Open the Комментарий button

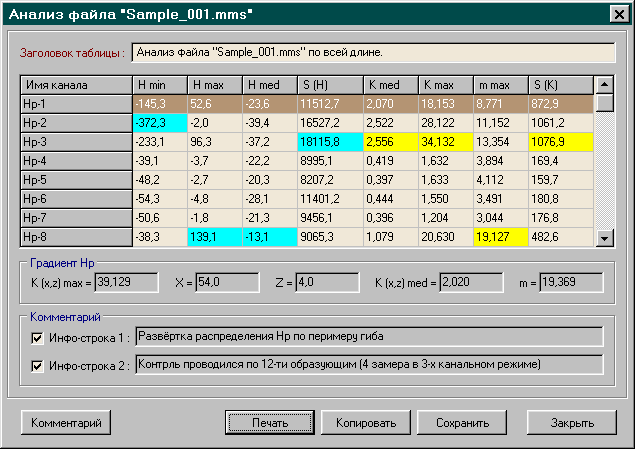tap(66, 423)
